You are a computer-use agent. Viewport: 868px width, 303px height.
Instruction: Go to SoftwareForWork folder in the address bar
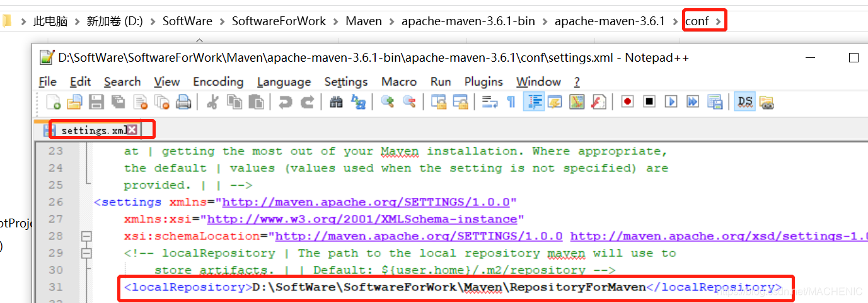pos(279,21)
